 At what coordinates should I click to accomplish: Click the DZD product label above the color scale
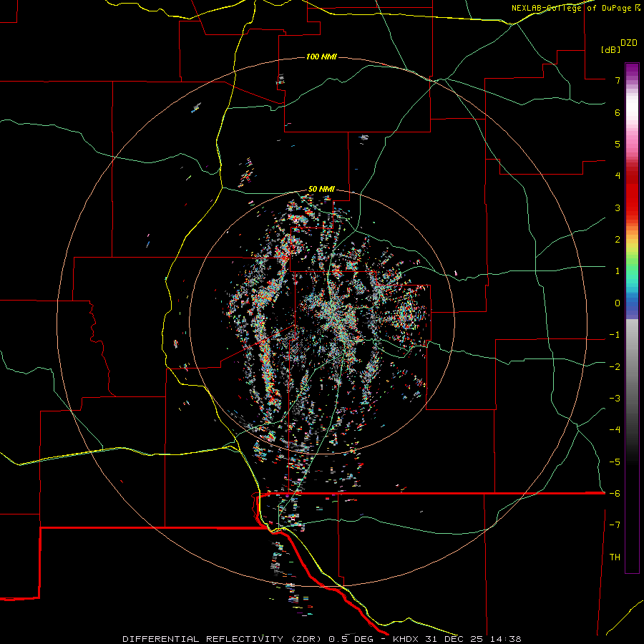[628, 43]
